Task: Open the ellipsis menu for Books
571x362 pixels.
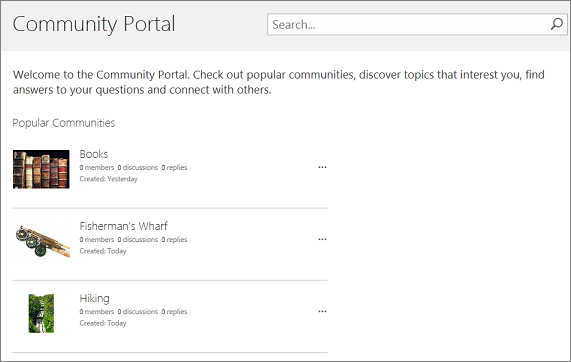Action: (x=322, y=167)
